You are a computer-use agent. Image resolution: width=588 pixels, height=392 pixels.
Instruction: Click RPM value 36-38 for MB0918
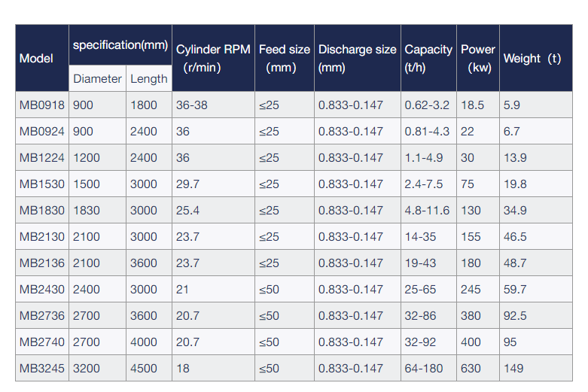213,105
